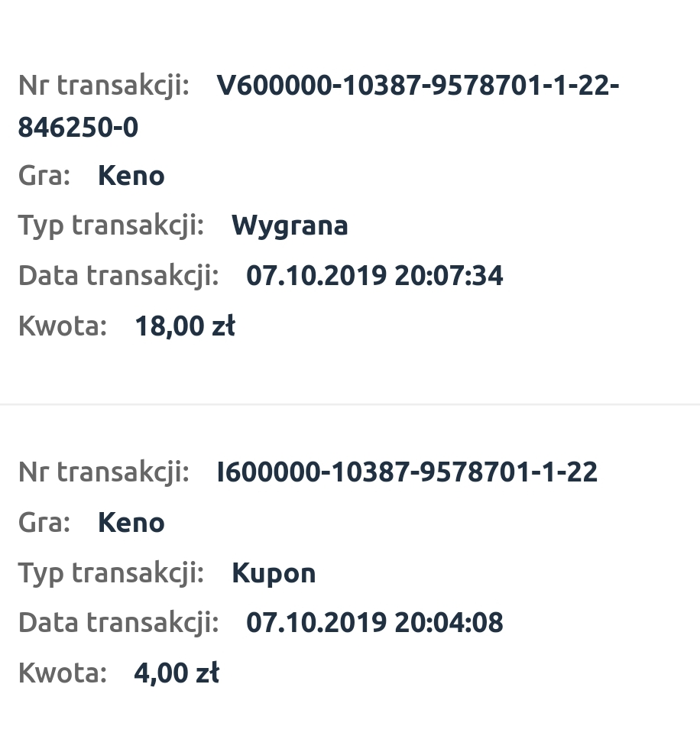Tap the date 07.10.2019 20:04:08
Screen dimensions: 700x736
[x=374, y=623]
